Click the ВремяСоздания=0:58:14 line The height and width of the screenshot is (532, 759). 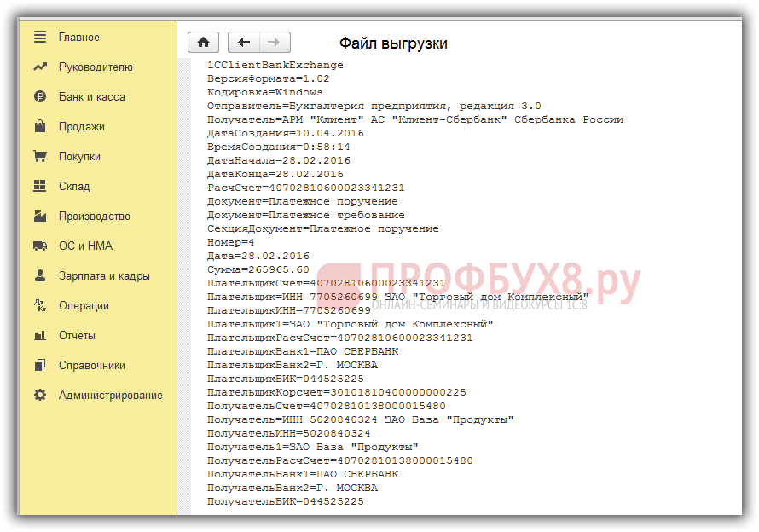[278, 146]
